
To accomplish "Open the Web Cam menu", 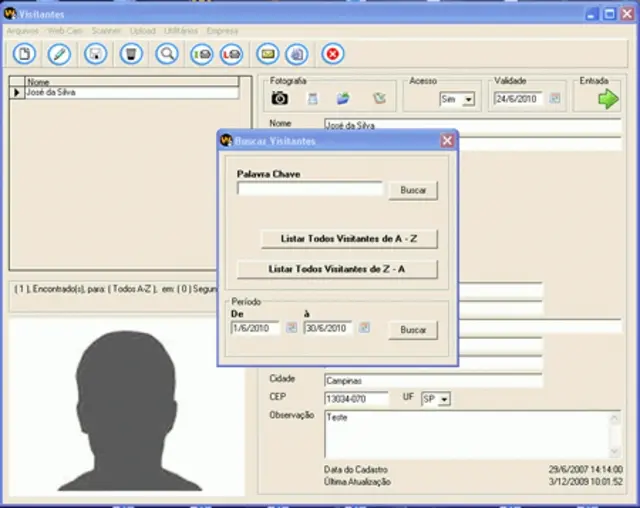I will point(65,31).
